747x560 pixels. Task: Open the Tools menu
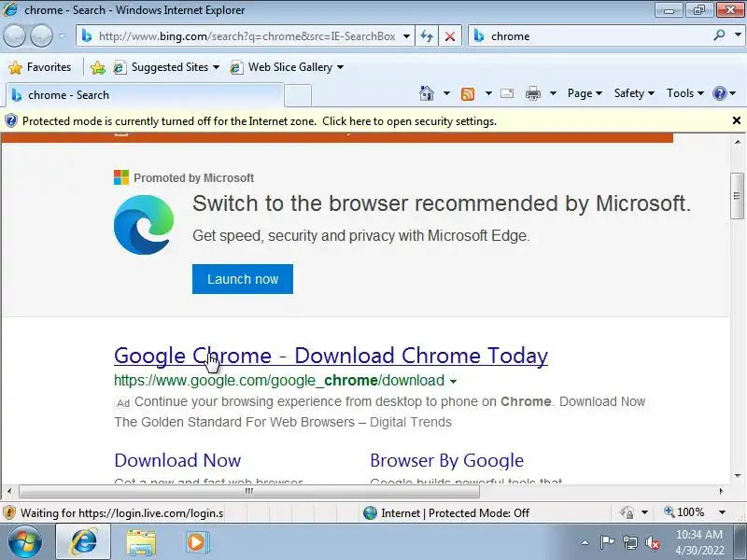685,93
